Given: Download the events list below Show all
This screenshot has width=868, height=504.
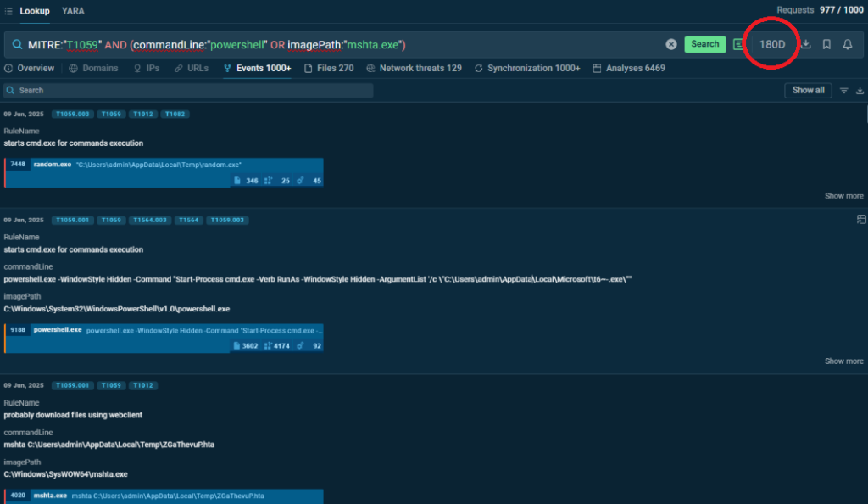Looking at the screenshot, I should coord(860,90).
